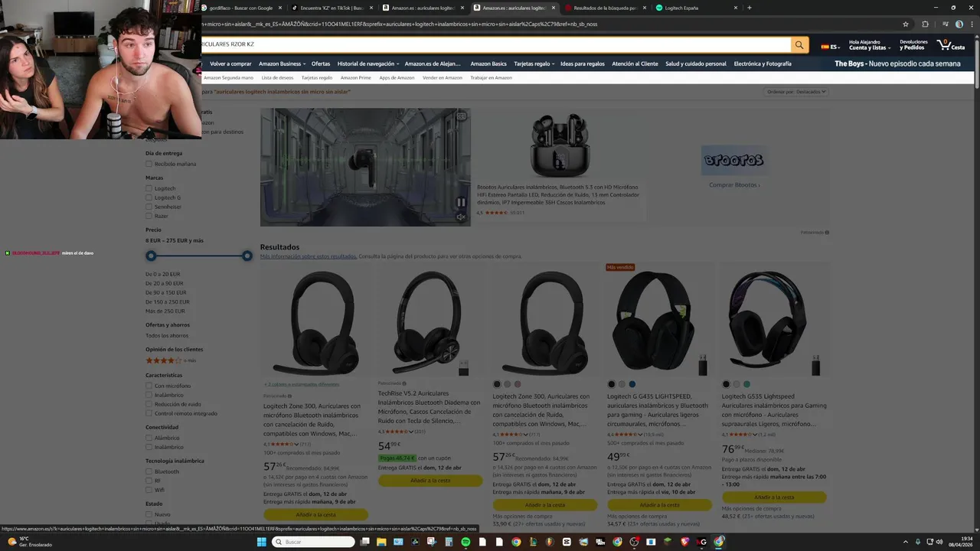Unmute the sponsored video ad
This screenshot has width=980, height=551.
coord(461,217)
